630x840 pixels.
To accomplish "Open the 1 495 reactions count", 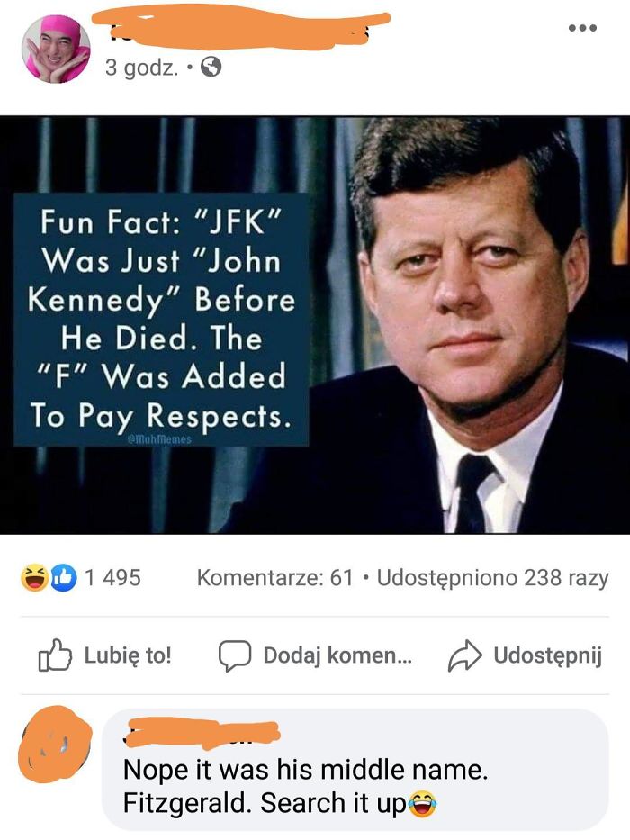I will (113, 577).
